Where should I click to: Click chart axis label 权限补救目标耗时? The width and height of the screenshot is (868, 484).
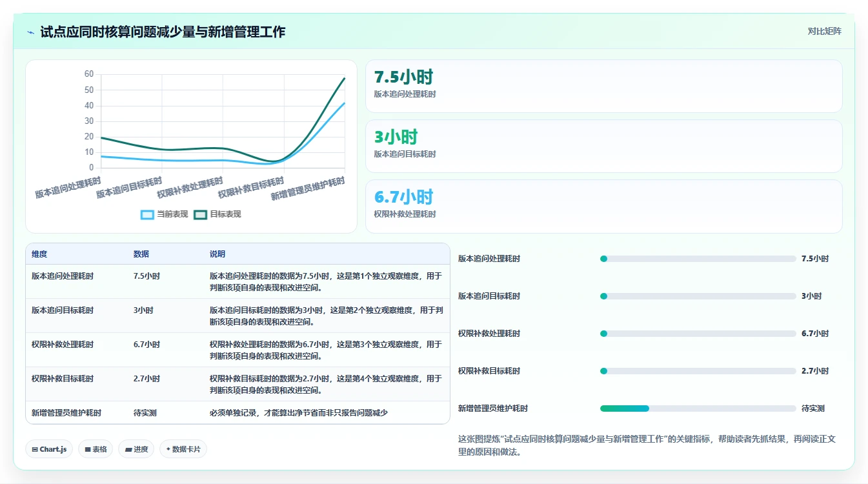[x=251, y=187]
